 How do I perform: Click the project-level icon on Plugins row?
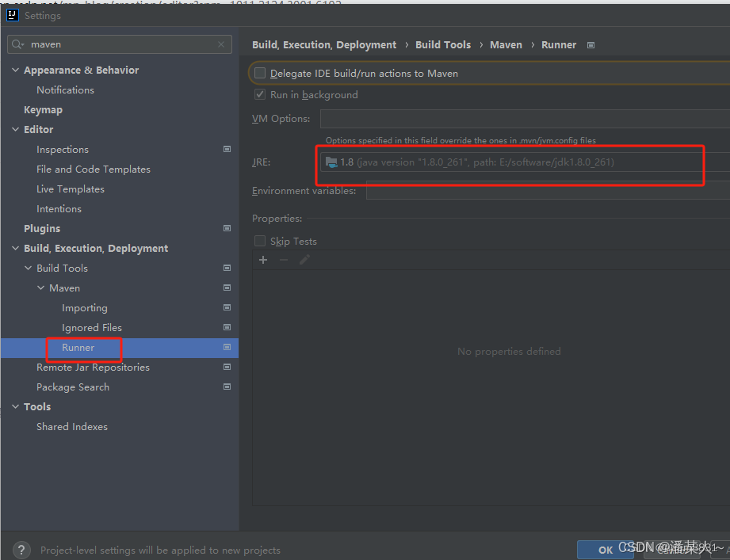(x=227, y=228)
